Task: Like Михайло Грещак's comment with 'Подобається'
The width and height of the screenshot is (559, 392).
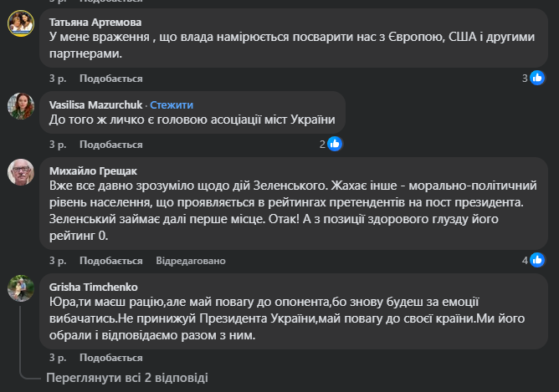Action: [x=111, y=260]
